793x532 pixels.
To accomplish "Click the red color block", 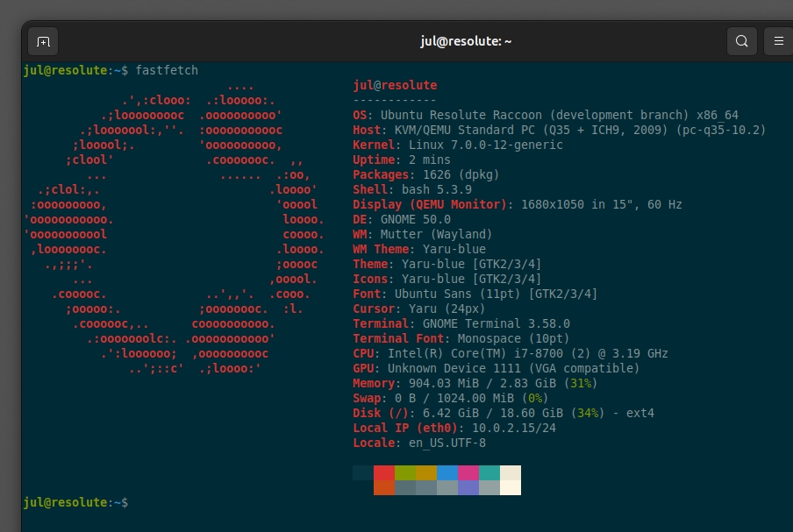I will 384,473.
